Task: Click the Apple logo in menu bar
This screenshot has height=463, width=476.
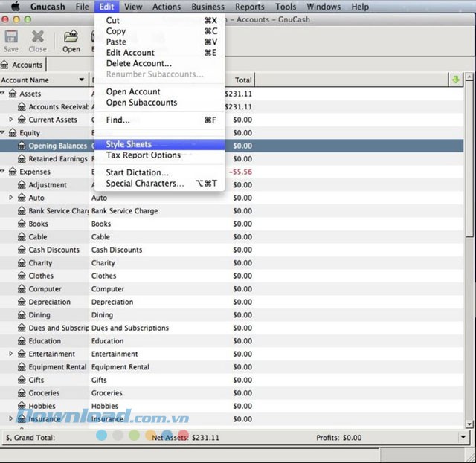Action: pyautogui.click(x=15, y=7)
